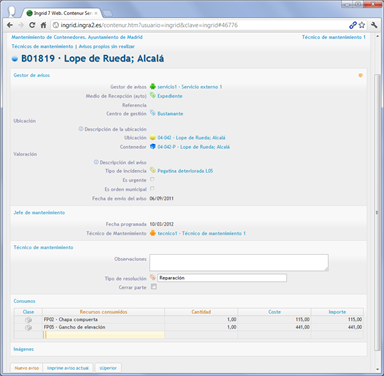Screen dimensions: 384x376
Task: Click the yellow Ubicación marker icon
Action: click(x=153, y=137)
